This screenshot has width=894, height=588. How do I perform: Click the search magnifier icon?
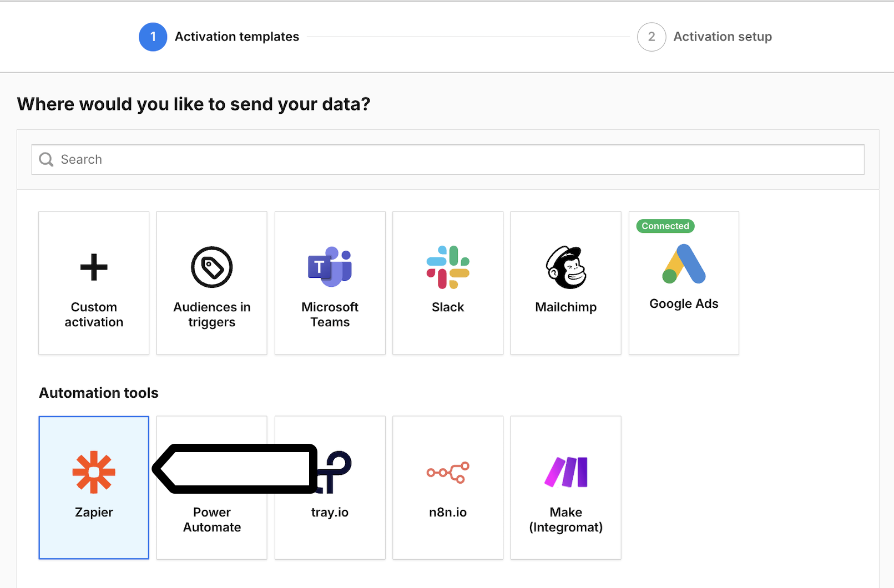coord(46,159)
